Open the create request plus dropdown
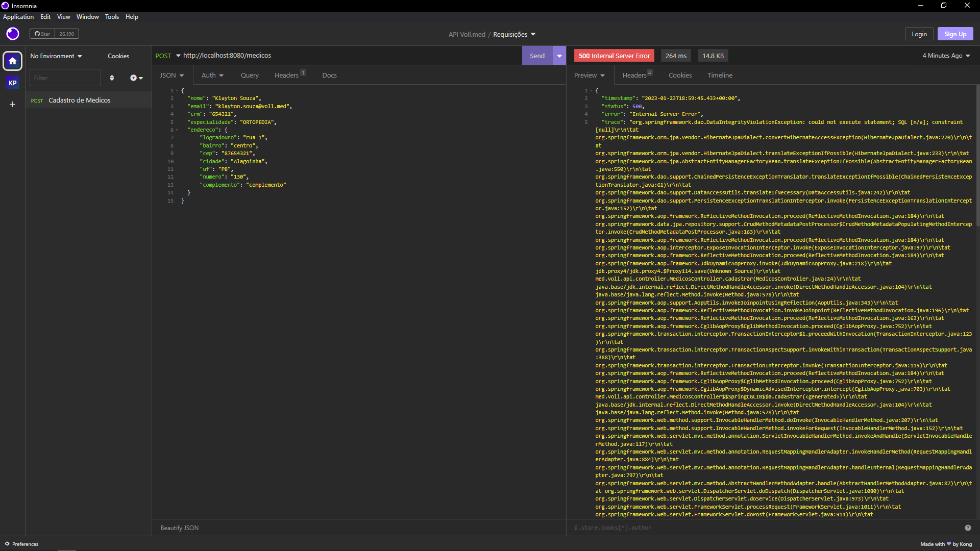 (136, 78)
